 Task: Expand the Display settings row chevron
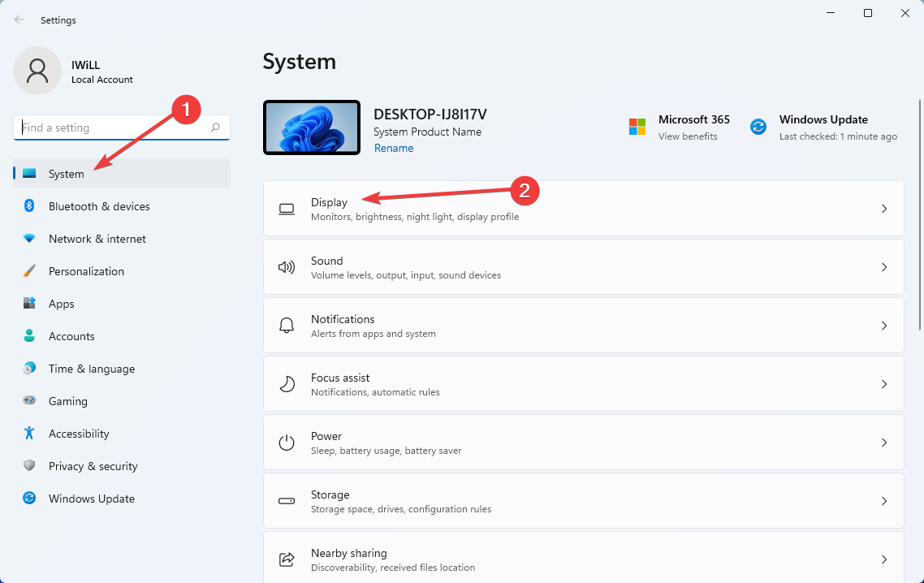884,209
